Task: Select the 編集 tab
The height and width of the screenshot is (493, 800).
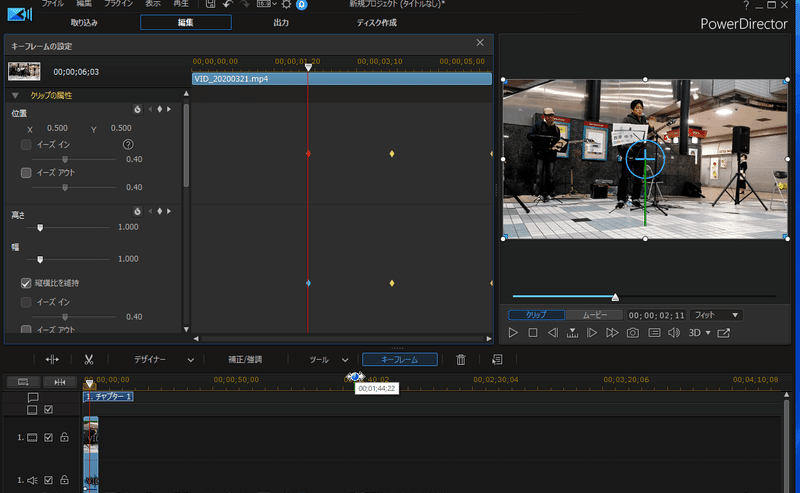Action: (186, 22)
